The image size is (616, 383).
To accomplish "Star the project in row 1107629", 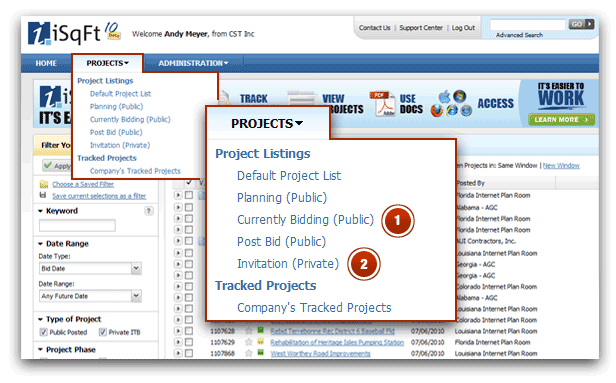I will [249, 342].
